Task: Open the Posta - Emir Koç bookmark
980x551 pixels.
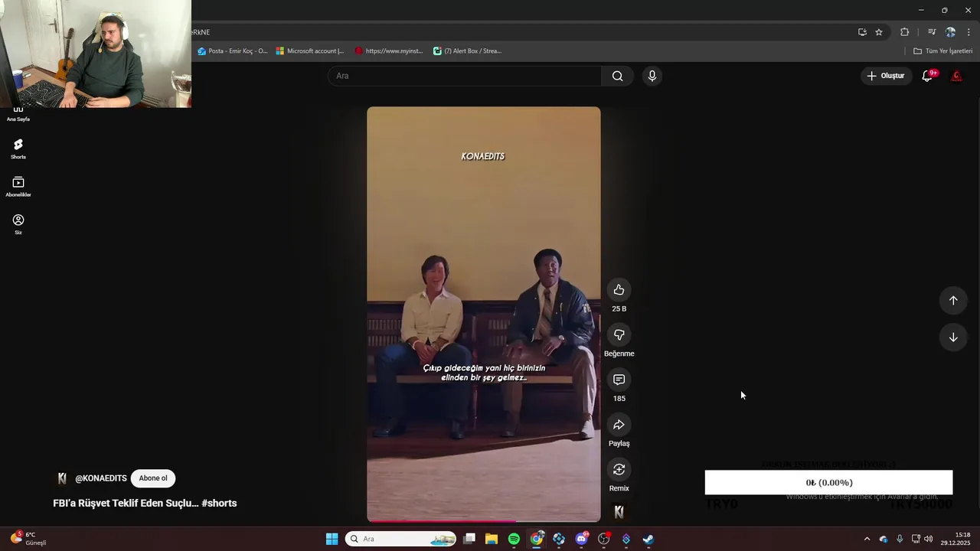Action: click(233, 51)
